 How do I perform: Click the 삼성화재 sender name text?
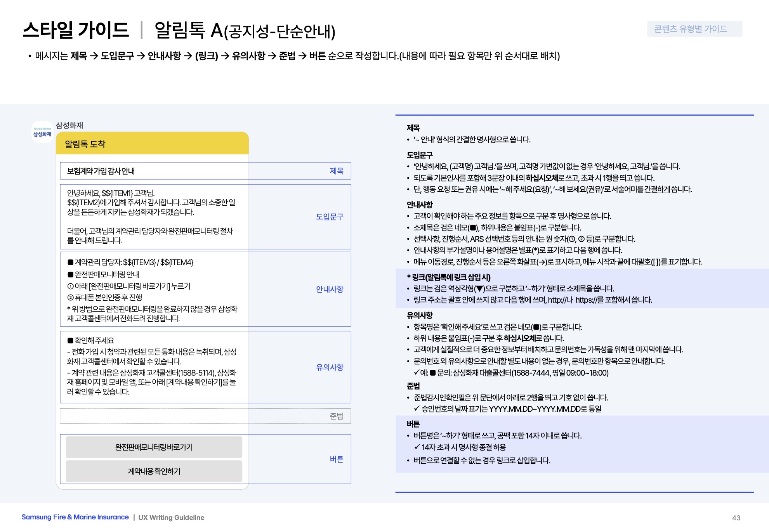[69, 125]
